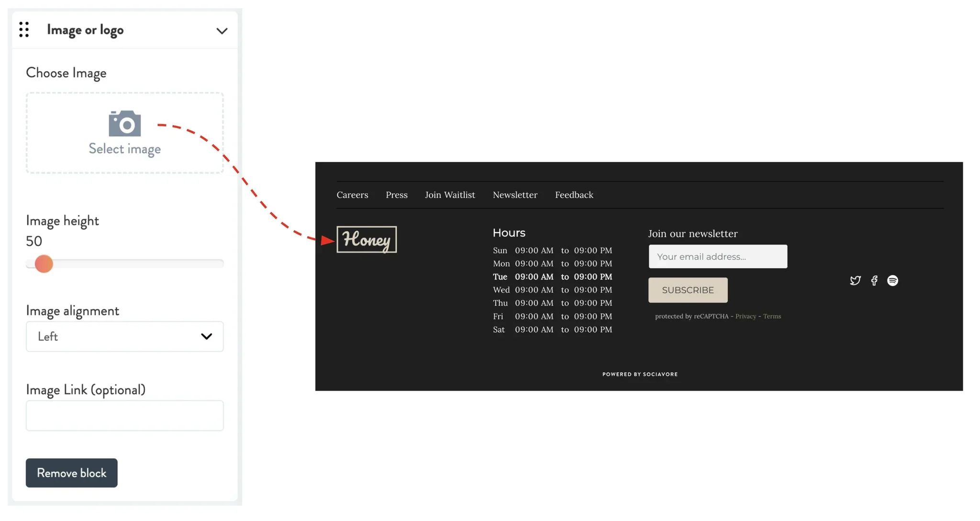Click the POWERED BY SOCIAVORE text
Image resolution: width=980 pixels, height=521 pixels.
click(640, 374)
